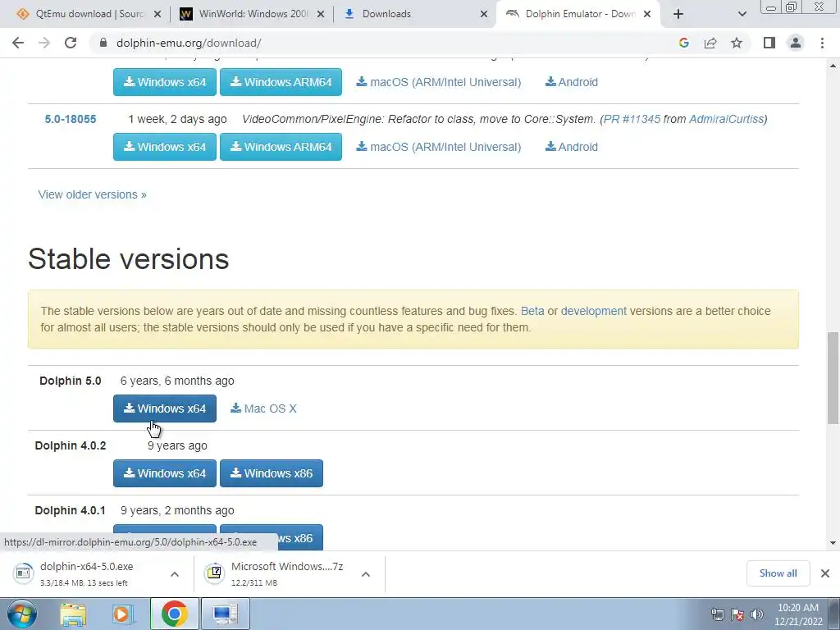Viewport: 840px width, 630px height.
Task: Open AdmiralCurtiss author link
Action: pyautogui.click(x=726, y=119)
